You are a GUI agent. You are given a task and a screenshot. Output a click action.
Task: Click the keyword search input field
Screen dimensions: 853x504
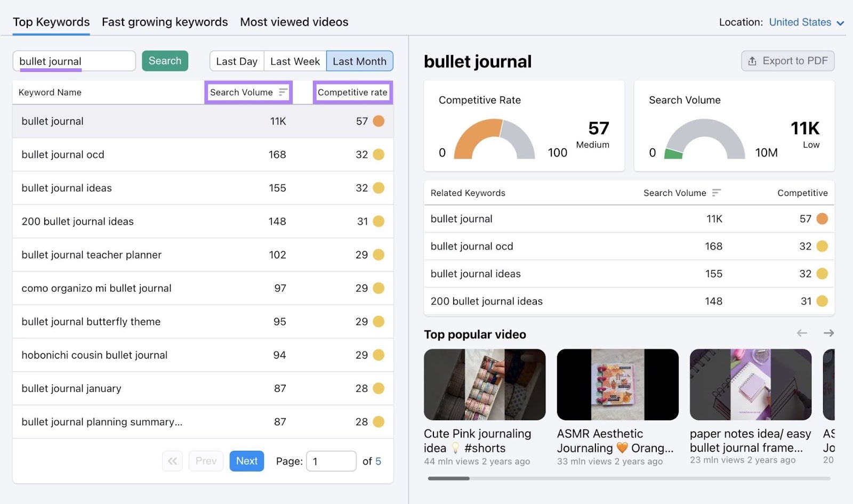tap(74, 61)
